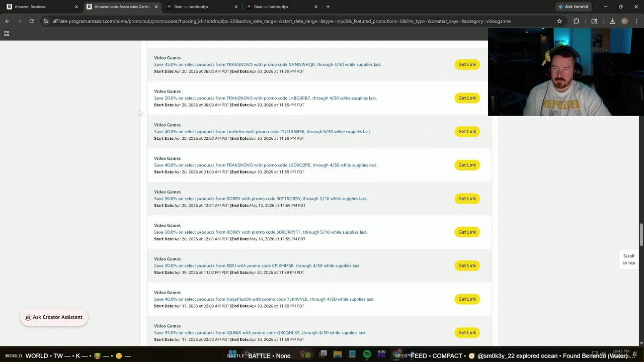This screenshot has width=644, height=362.
Task: Get Link for NinjaPlusOX code 7LK4VVCE
Action: [467, 299]
